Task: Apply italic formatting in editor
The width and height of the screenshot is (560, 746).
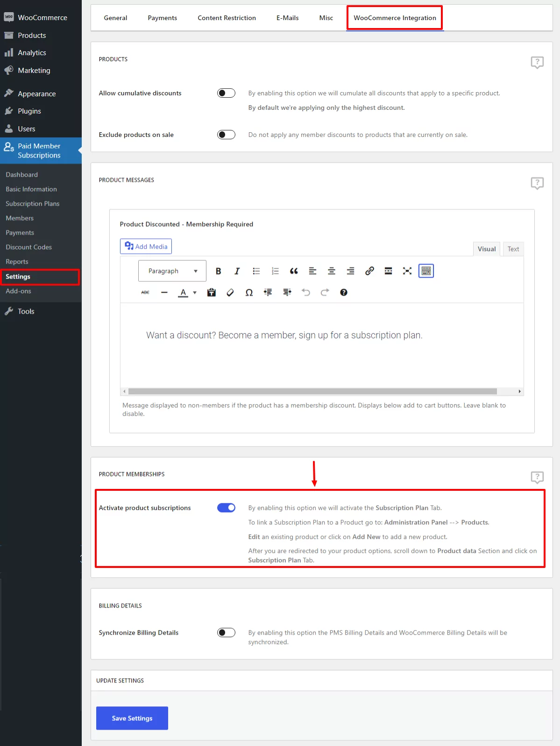Action: 237,271
